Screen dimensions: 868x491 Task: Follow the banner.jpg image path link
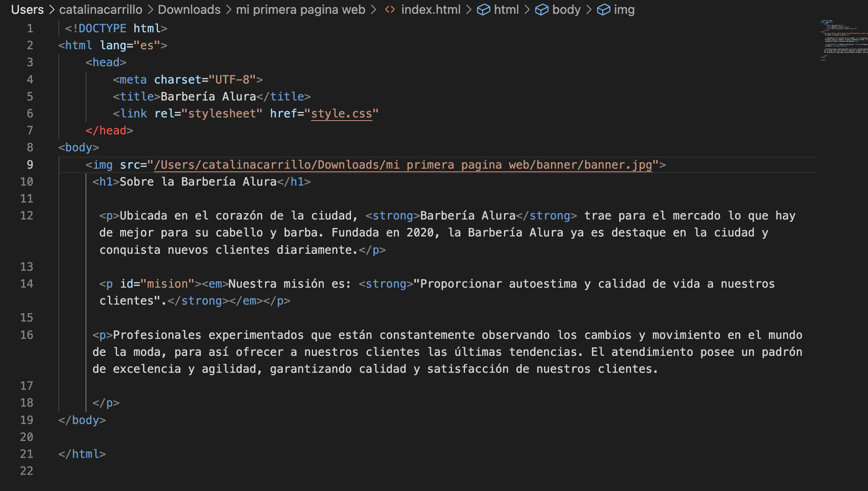point(403,165)
